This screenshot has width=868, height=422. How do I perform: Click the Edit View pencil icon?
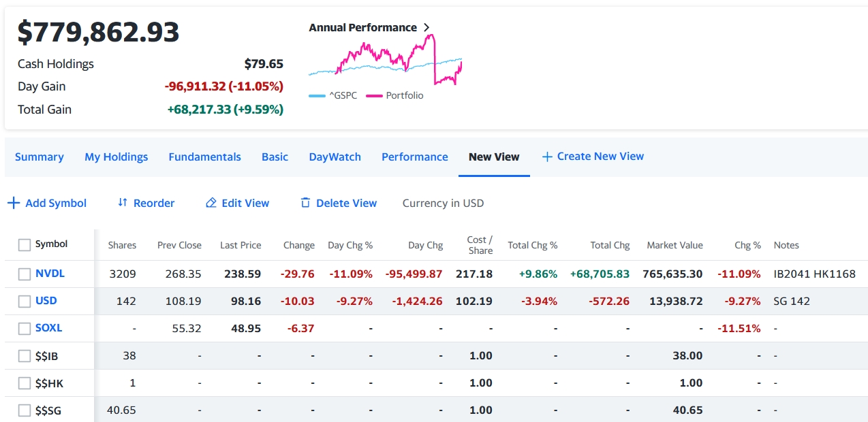point(211,203)
